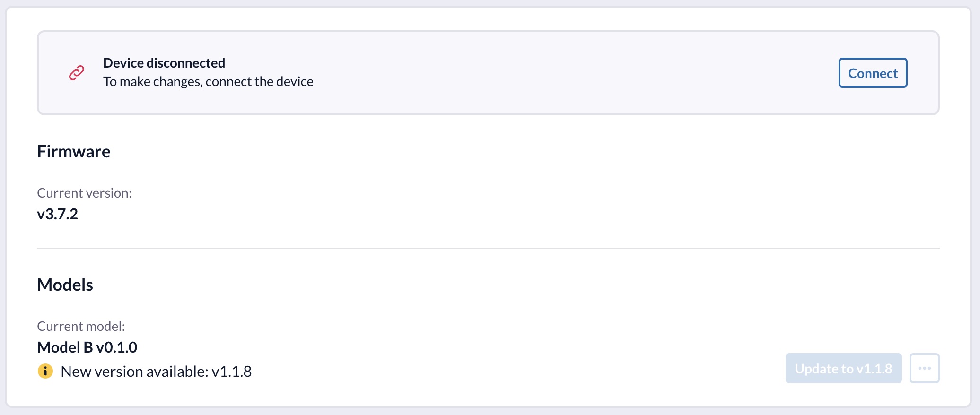
Task: Click the 'Current model:' label
Action: coord(81,326)
